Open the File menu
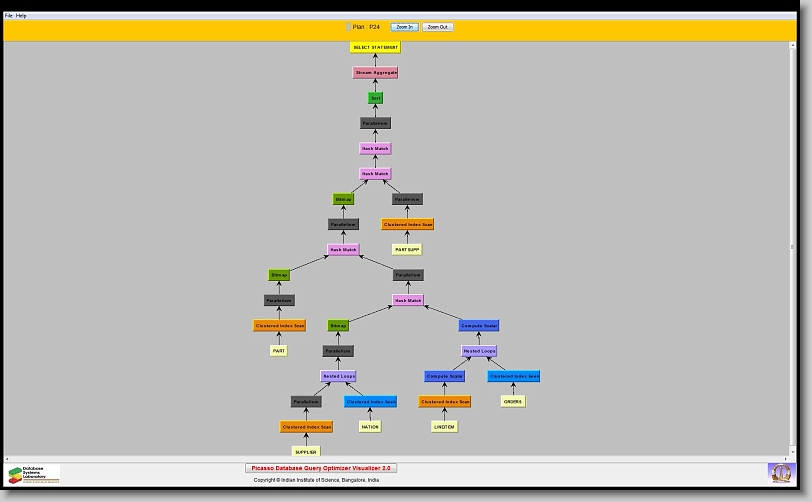 click(9, 16)
